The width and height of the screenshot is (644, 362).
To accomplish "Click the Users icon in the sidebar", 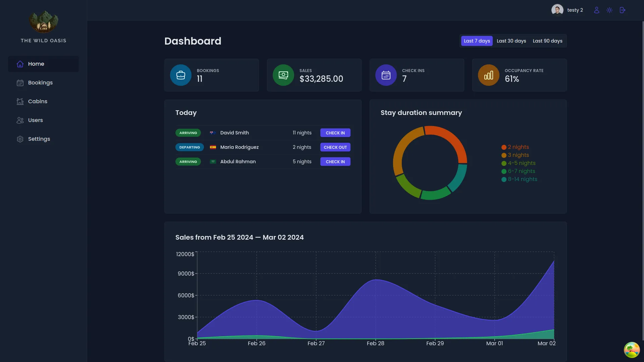I will point(20,120).
